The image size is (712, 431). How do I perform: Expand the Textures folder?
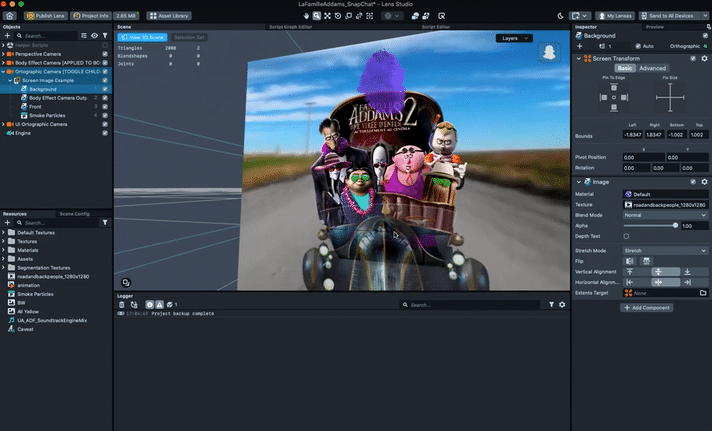point(4,241)
